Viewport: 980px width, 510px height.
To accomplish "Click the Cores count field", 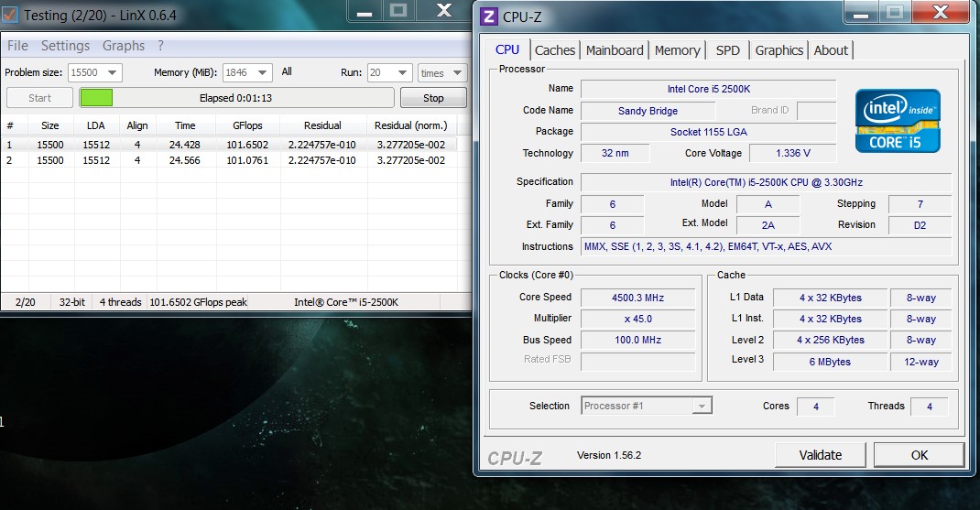I will [816, 407].
